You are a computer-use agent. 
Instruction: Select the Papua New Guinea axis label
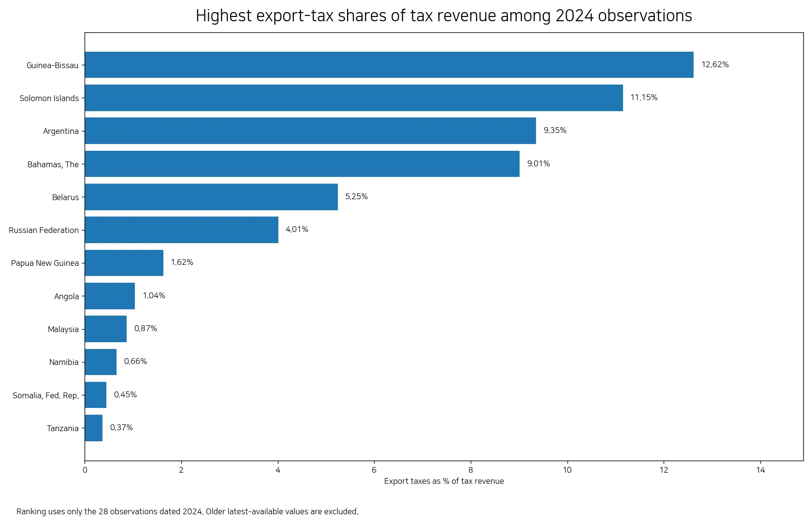coord(45,263)
